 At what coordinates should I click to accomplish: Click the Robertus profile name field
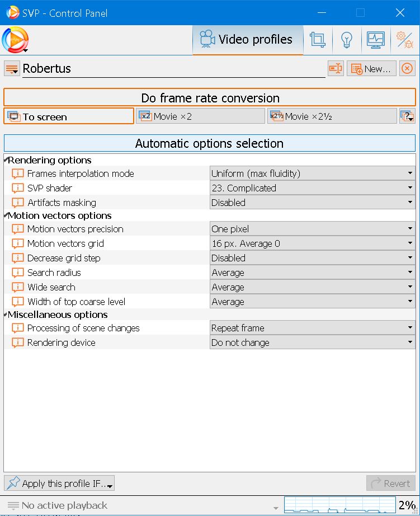pos(173,69)
